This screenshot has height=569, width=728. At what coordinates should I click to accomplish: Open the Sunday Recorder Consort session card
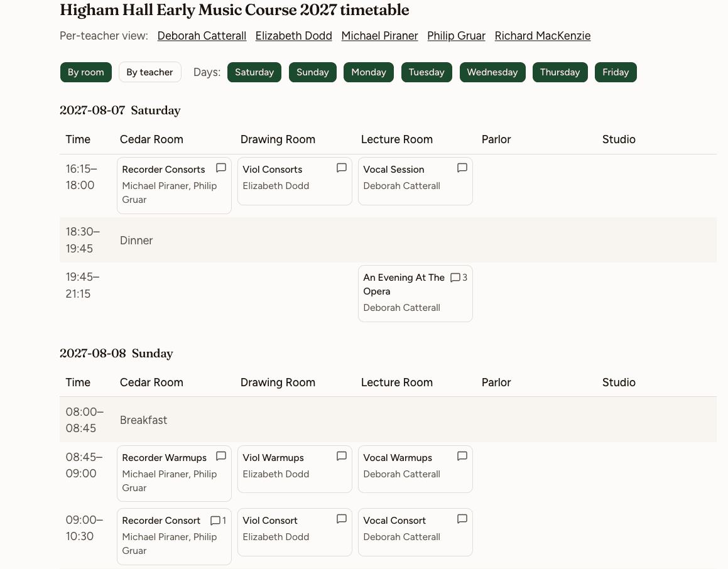[x=174, y=537]
